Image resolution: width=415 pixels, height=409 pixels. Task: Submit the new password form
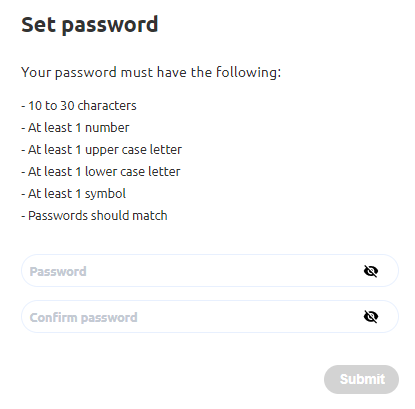[361, 379]
